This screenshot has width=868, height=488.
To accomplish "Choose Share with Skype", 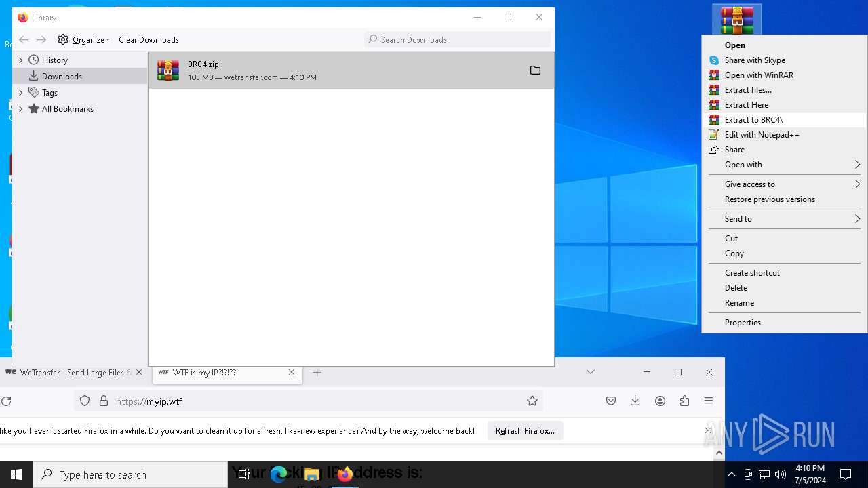I will 784,60.
